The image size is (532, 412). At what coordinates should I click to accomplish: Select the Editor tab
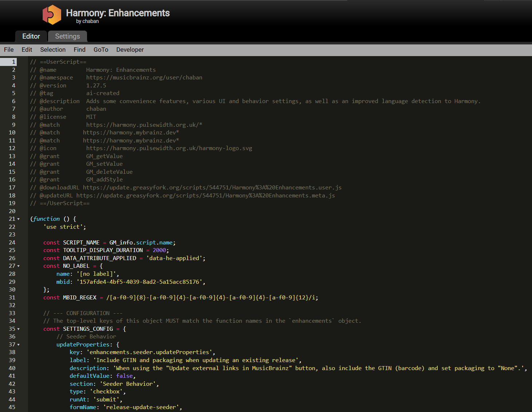click(31, 36)
